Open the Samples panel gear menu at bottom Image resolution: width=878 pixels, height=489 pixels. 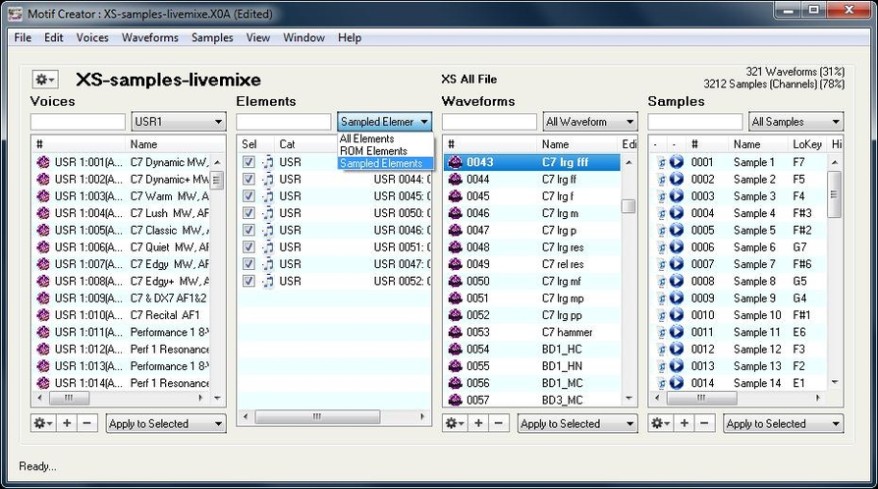(x=660, y=423)
